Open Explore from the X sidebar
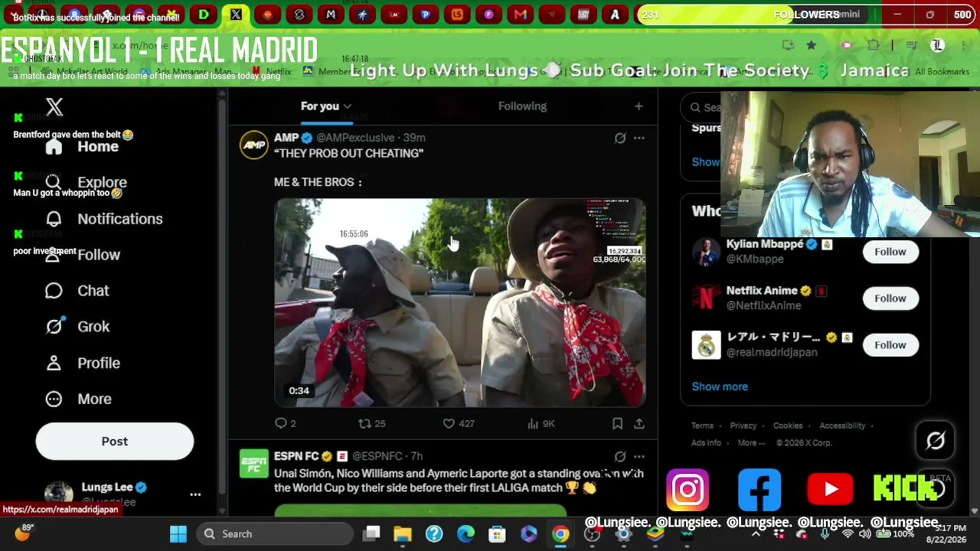 pyautogui.click(x=87, y=182)
